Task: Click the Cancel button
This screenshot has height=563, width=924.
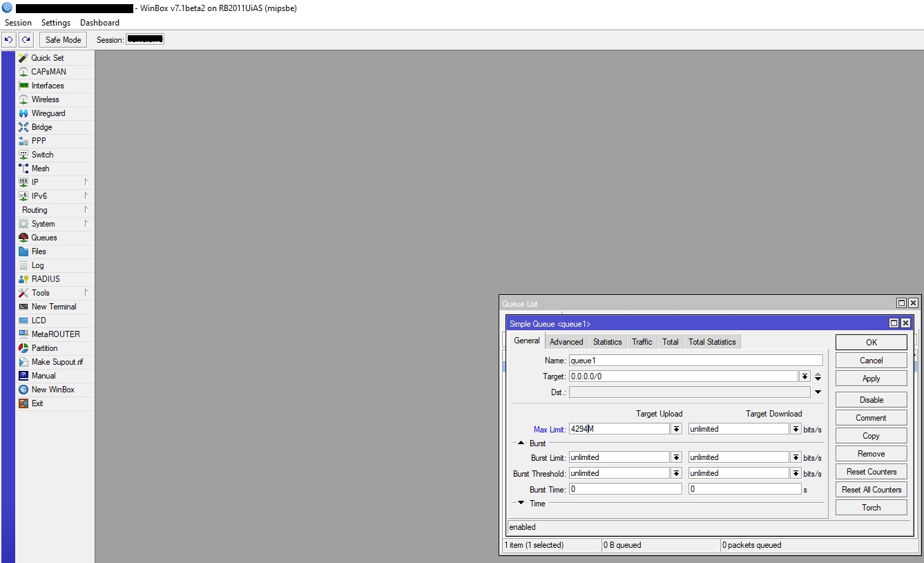Action: point(872,361)
